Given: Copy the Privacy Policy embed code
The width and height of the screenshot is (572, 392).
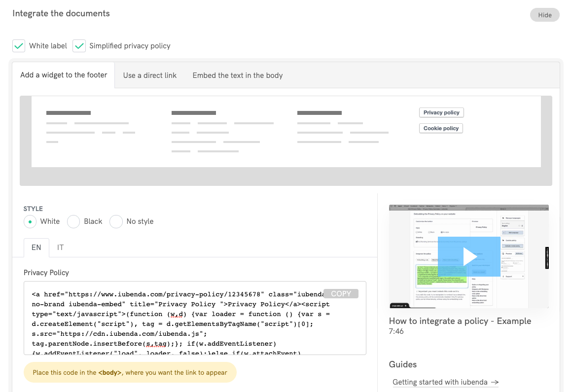Looking at the screenshot, I should coord(341,293).
